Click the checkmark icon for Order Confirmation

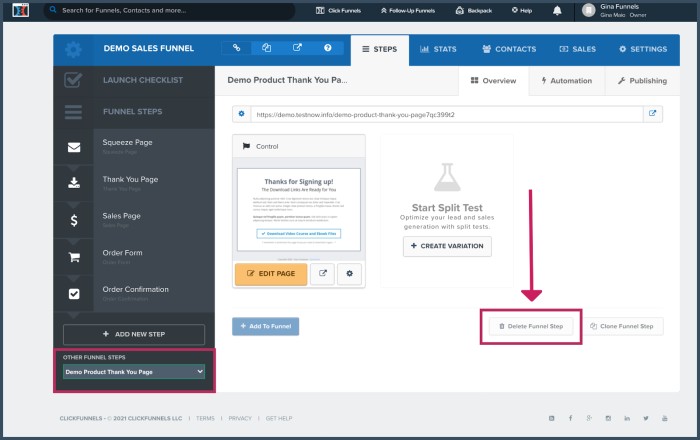[74, 294]
